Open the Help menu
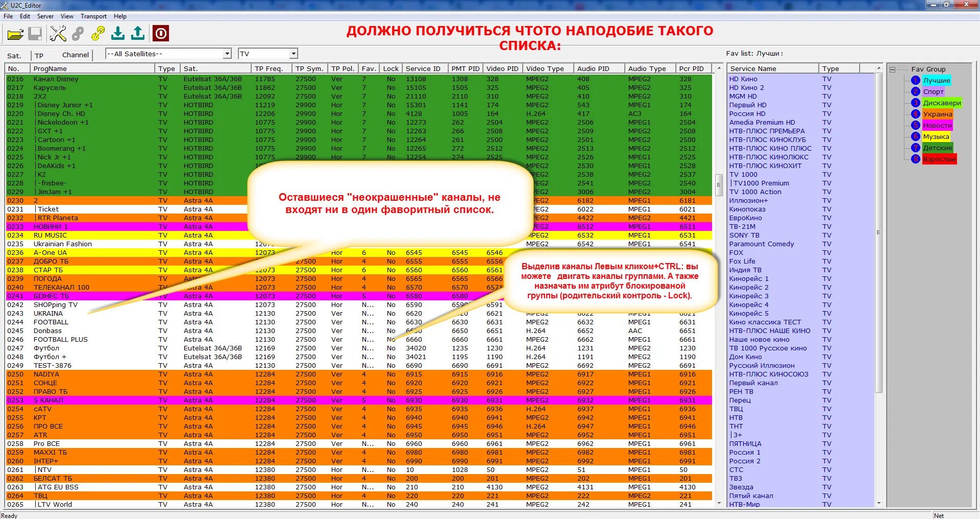980x519 pixels. [120, 16]
